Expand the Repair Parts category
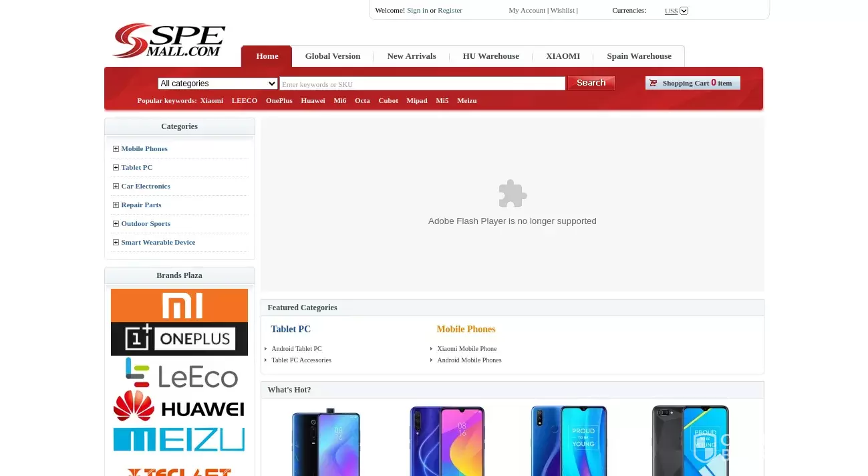 pos(116,205)
